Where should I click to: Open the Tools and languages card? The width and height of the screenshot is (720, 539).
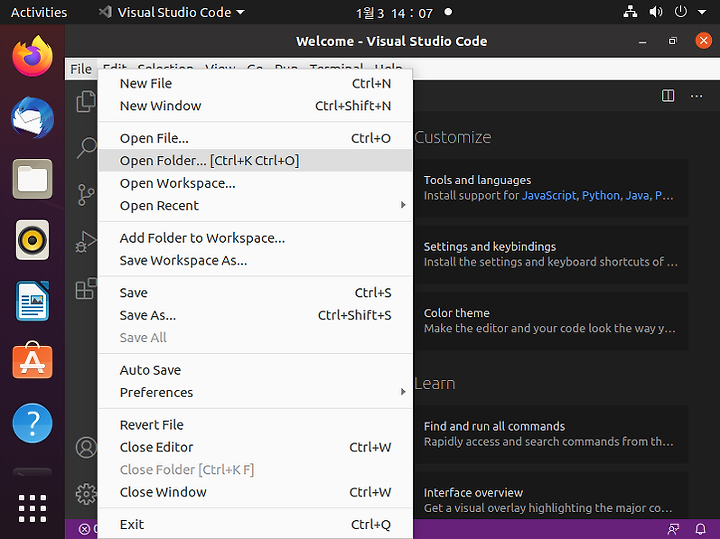point(551,188)
